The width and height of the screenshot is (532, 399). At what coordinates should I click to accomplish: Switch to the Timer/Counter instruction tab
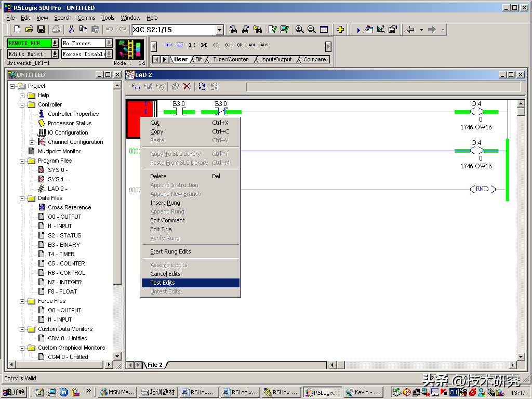click(230, 60)
